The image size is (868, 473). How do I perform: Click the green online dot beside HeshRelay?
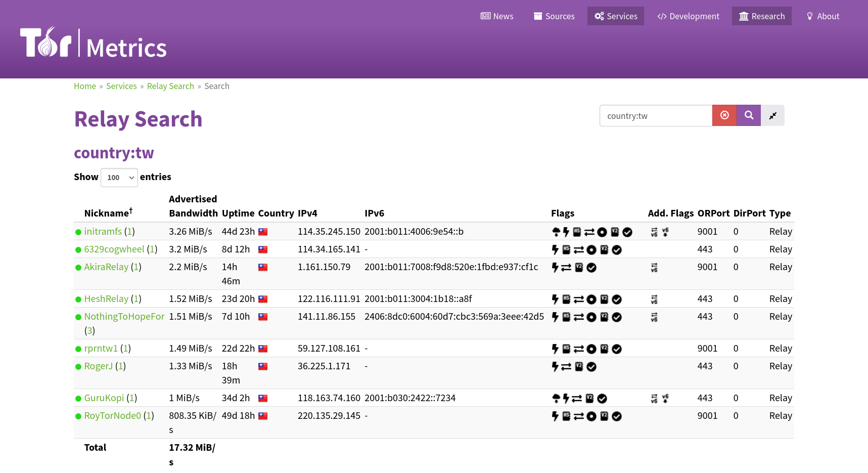click(x=78, y=299)
